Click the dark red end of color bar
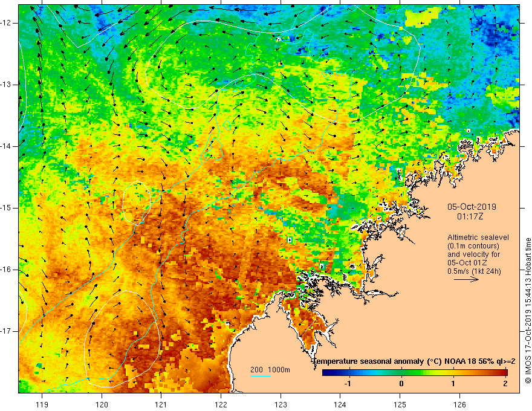532x411 pixels. (504, 373)
